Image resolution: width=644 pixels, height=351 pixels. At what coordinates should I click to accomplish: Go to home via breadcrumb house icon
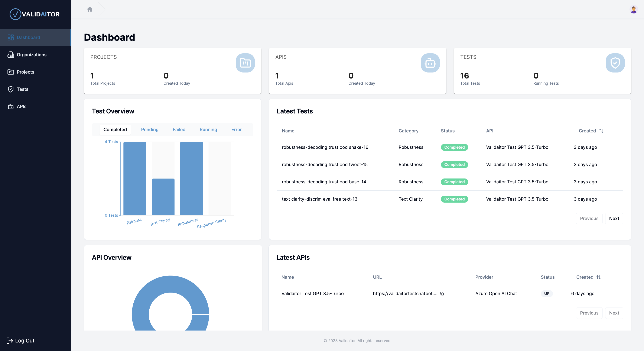pyautogui.click(x=90, y=9)
